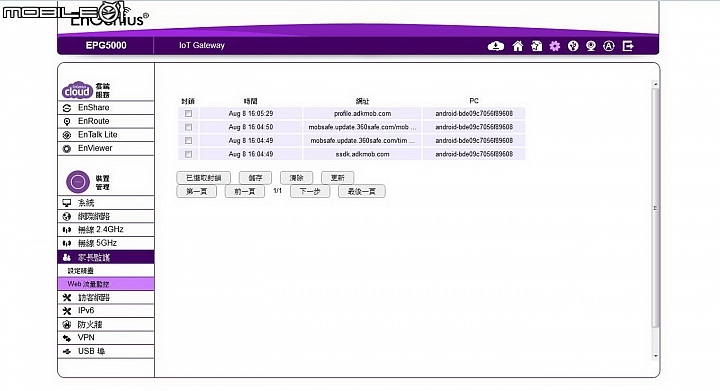Click the circled A icon in header

(609, 46)
